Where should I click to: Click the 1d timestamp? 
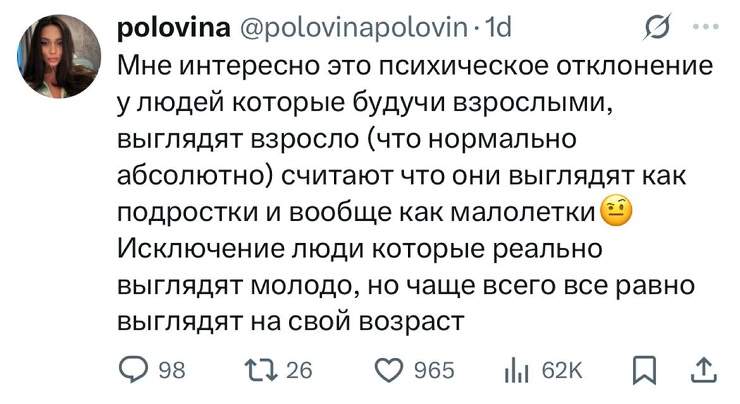click(x=498, y=27)
